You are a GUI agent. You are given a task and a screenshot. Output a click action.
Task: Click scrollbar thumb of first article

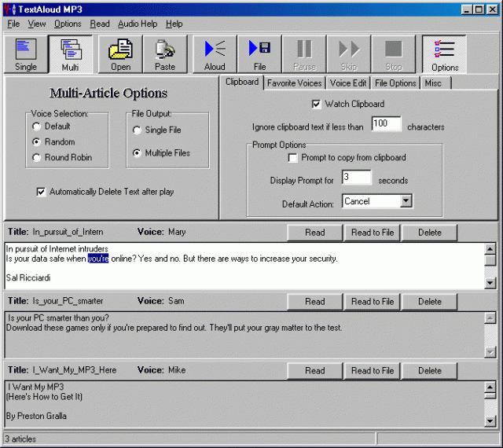[490, 260]
